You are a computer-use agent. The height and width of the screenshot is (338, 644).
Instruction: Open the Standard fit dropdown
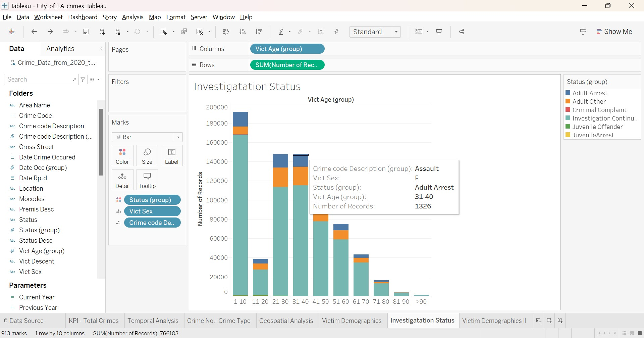pyautogui.click(x=396, y=32)
